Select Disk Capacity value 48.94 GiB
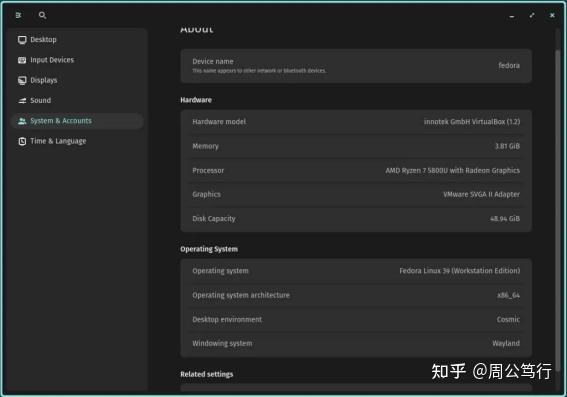567x397 pixels. (505, 219)
